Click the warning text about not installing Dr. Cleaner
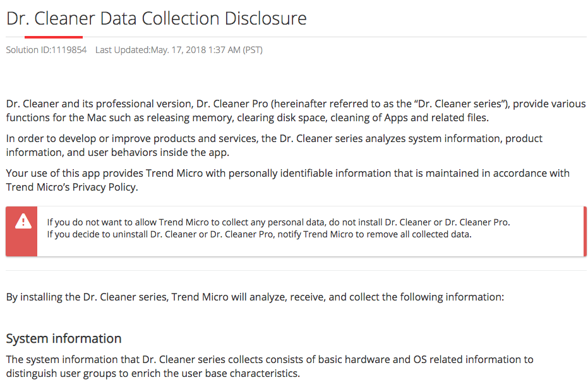Viewport: 588px width, 382px height. point(279,222)
